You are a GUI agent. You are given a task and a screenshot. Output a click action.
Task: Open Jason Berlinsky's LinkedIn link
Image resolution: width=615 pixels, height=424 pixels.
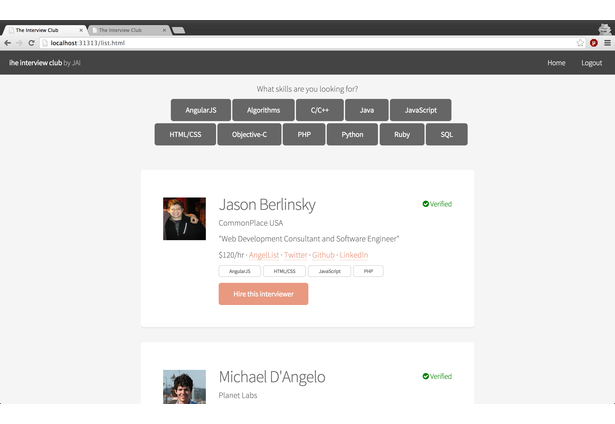pyautogui.click(x=354, y=255)
